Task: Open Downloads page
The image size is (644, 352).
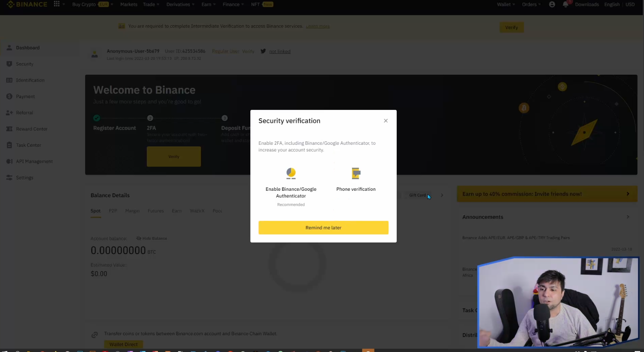Action: click(587, 5)
